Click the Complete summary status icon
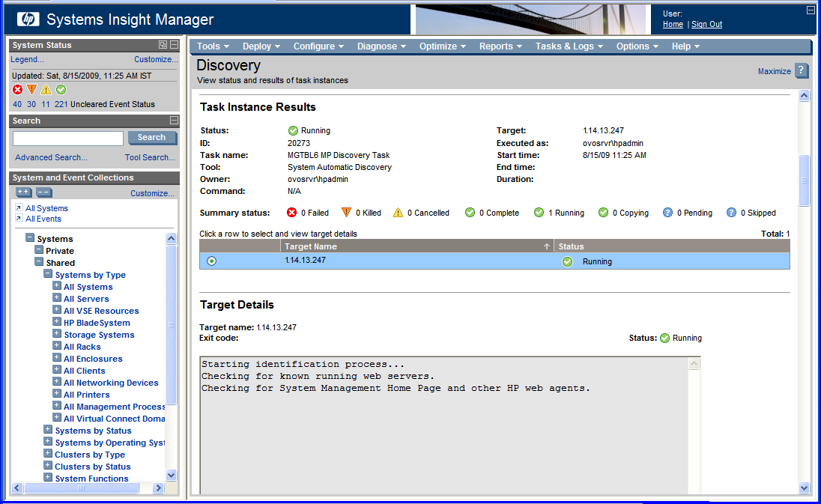The image size is (821, 504). 470,213
